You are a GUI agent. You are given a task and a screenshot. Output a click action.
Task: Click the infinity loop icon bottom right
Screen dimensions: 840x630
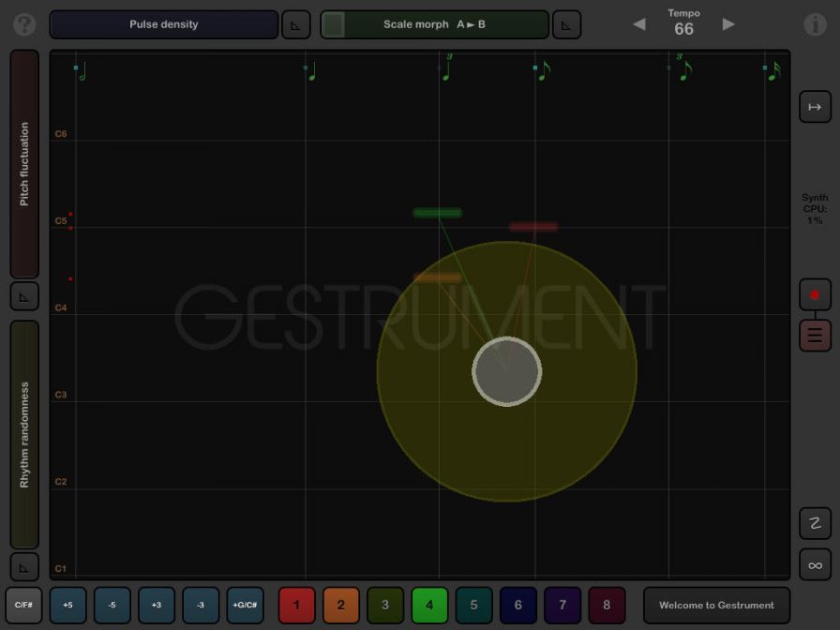pyautogui.click(x=815, y=564)
